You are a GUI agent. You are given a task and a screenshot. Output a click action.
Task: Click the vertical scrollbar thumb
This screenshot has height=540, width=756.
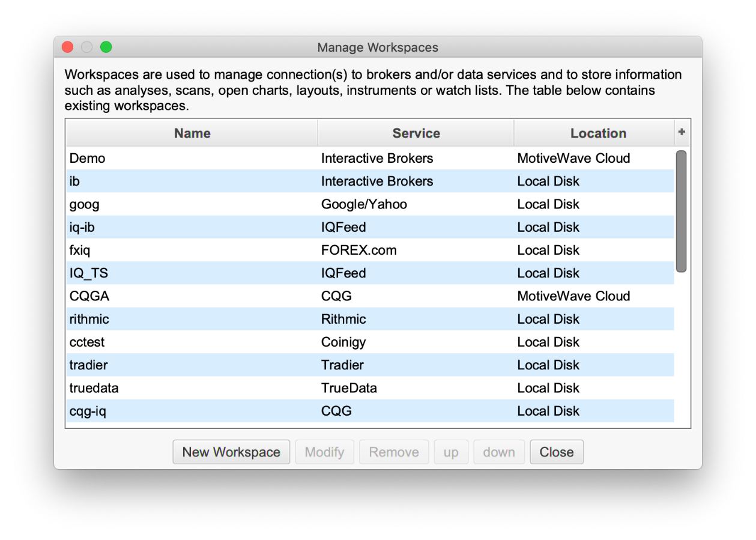681,211
